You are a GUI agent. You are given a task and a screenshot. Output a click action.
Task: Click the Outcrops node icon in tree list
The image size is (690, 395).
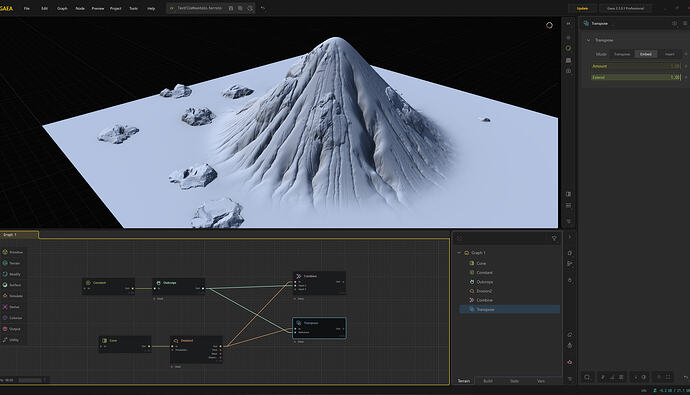click(472, 282)
